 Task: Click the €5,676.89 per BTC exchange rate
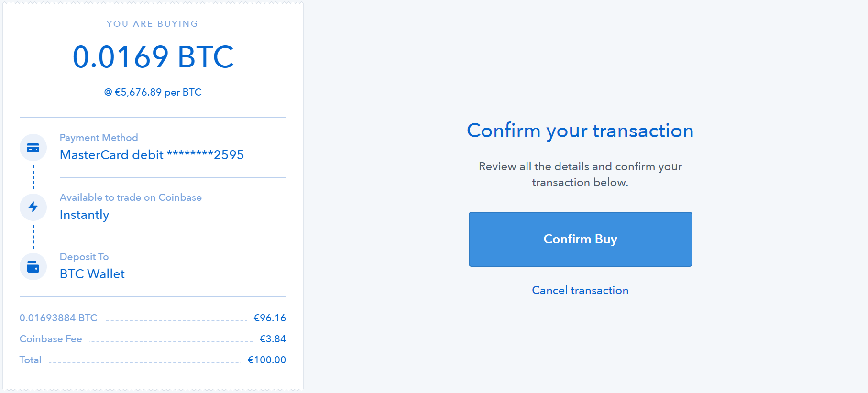[x=153, y=92]
